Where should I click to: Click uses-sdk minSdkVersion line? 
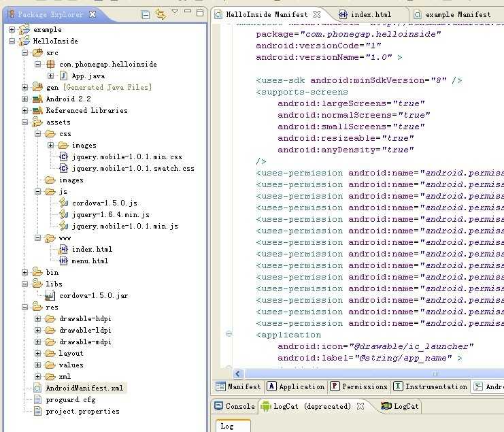click(358, 80)
